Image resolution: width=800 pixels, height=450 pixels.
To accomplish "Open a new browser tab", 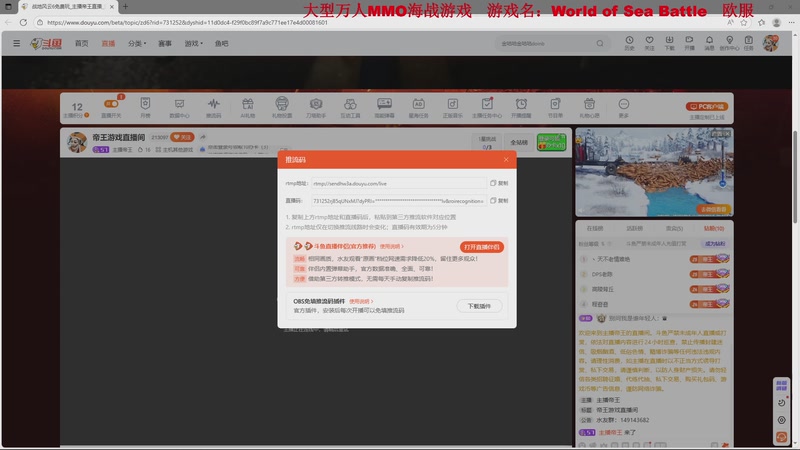I will [126, 7].
